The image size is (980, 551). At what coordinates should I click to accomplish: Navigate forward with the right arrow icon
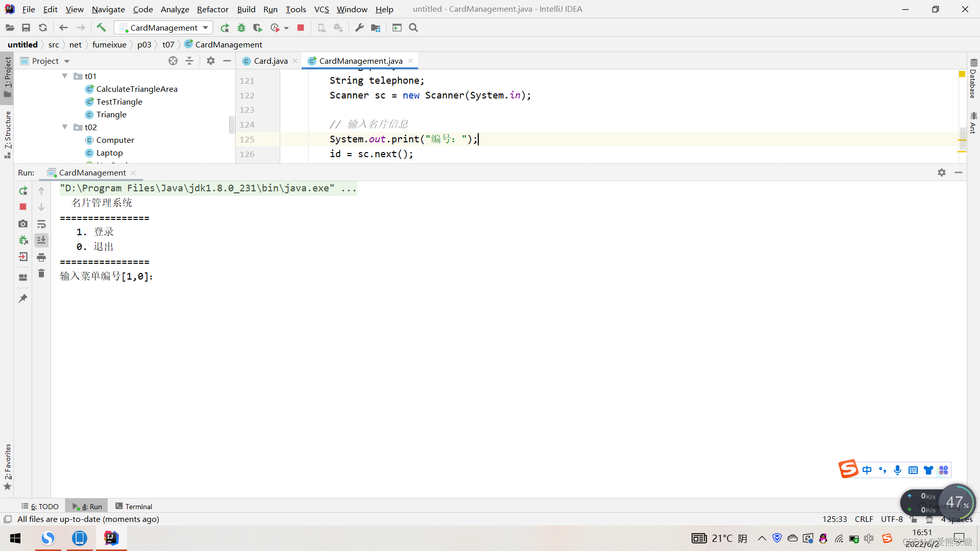point(81,28)
